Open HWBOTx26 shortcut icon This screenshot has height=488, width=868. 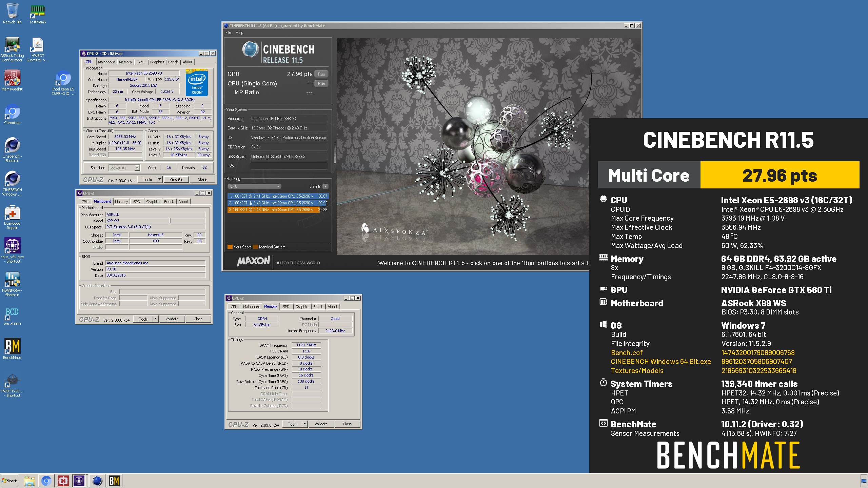point(12,385)
